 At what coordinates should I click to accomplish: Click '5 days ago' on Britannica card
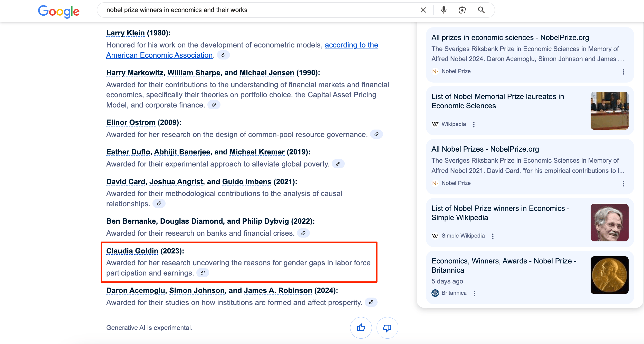pos(447,281)
